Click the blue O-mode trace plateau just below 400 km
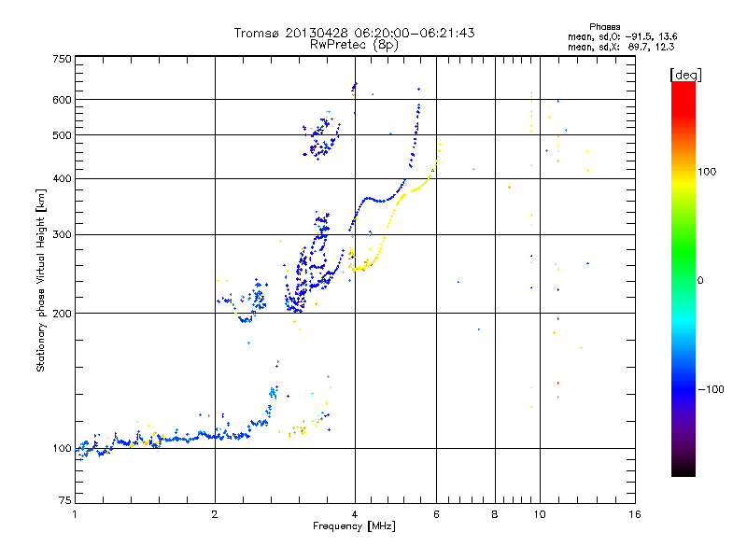This screenshot has width=747, height=560. point(379,200)
